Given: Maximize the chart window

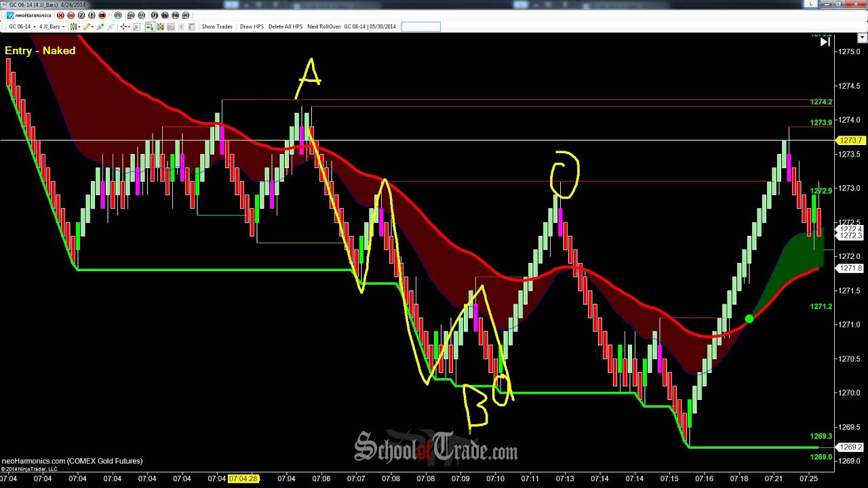Looking at the screenshot, I should pyautogui.click(x=838, y=3).
